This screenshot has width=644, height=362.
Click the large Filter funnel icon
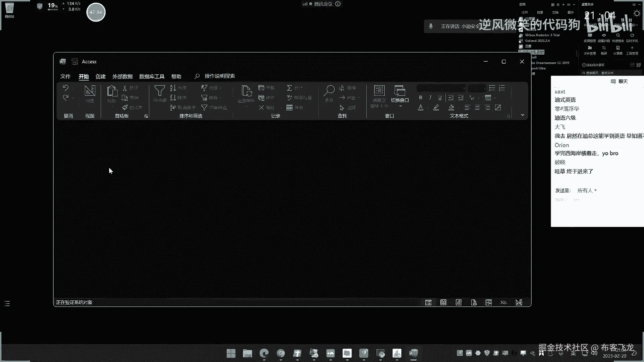coord(160,90)
